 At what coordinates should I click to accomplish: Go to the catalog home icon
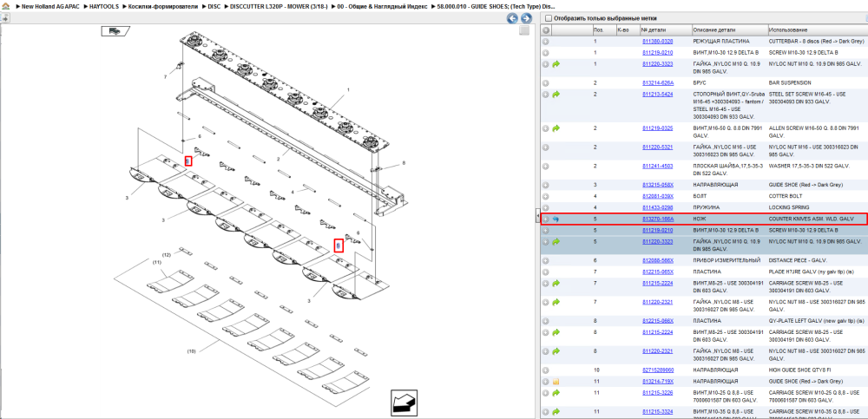click(x=5, y=5)
